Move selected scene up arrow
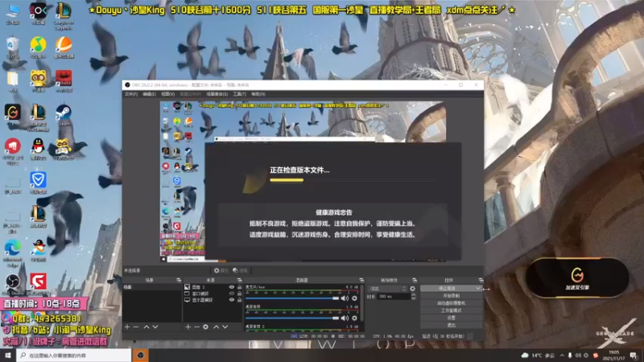Image resolution: width=644 pixels, height=362 pixels. click(147, 327)
